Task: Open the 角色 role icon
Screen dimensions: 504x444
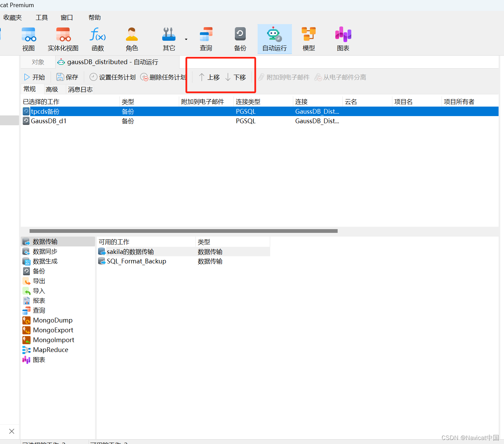Action: tap(132, 39)
